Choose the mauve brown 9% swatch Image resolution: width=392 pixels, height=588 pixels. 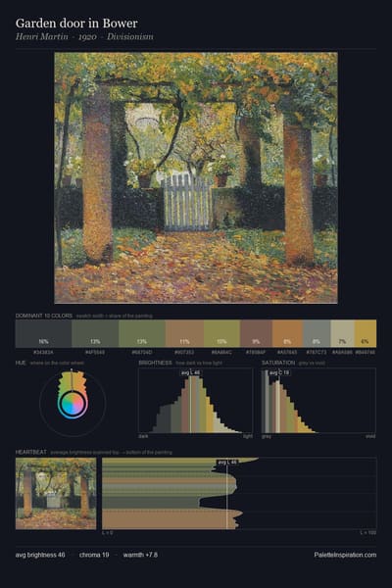tap(256, 333)
